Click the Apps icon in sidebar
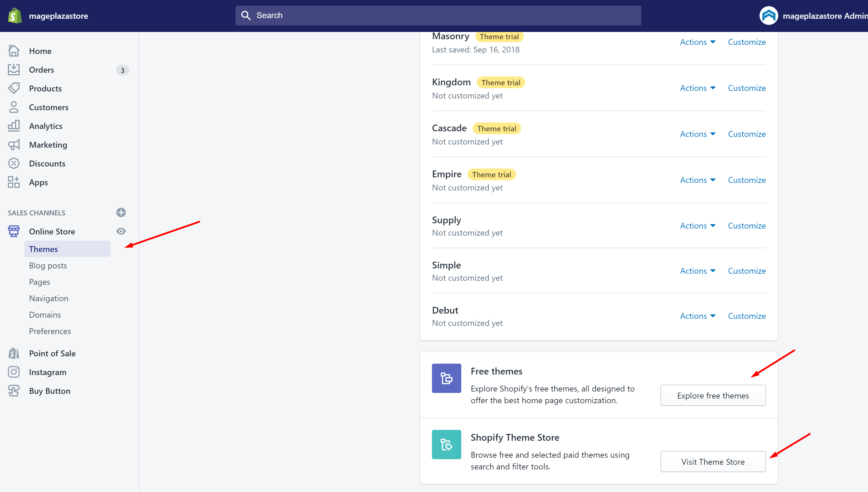 (x=14, y=182)
